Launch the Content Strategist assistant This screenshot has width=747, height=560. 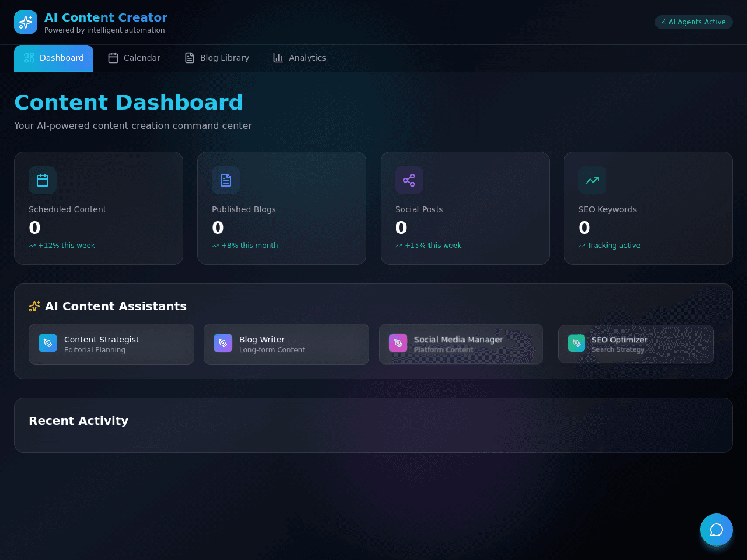pyautogui.click(x=111, y=344)
